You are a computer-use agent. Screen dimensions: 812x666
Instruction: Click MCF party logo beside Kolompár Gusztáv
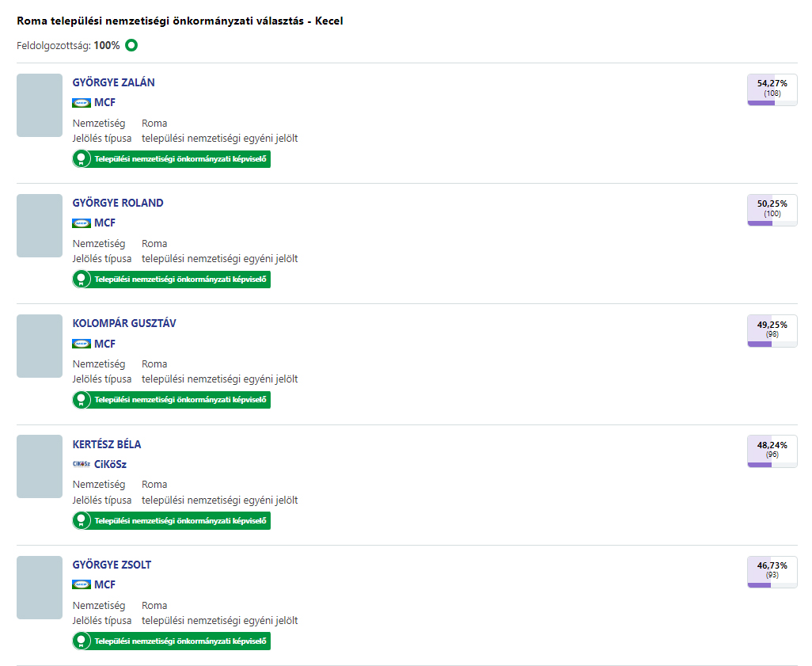point(82,344)
